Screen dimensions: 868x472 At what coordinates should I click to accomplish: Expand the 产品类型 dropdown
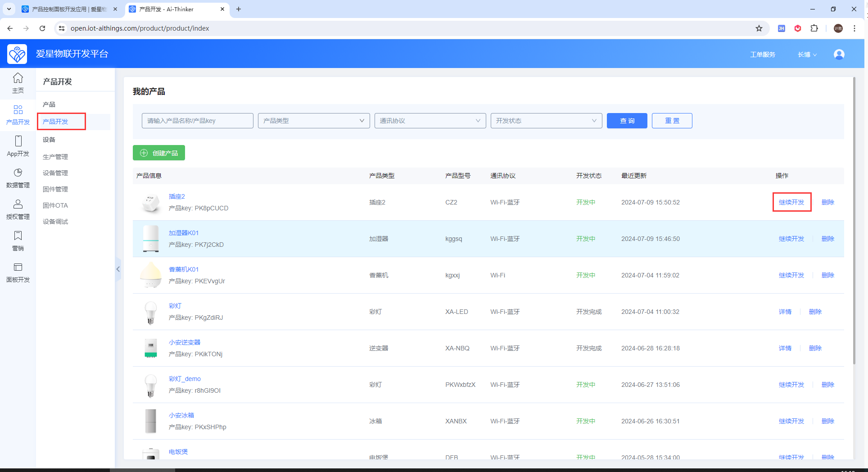(x=314, y=121)
